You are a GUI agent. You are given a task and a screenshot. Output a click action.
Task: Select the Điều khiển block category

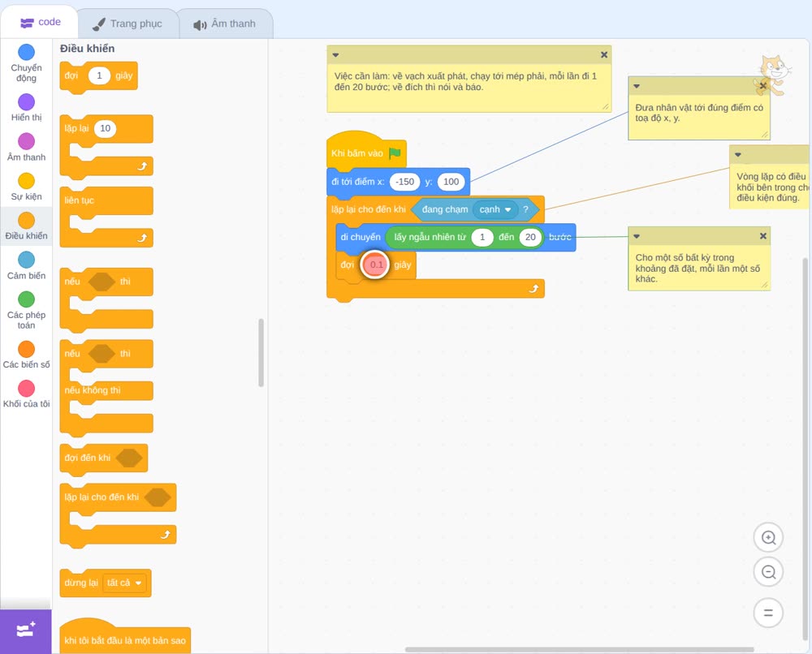click(26, 226)
